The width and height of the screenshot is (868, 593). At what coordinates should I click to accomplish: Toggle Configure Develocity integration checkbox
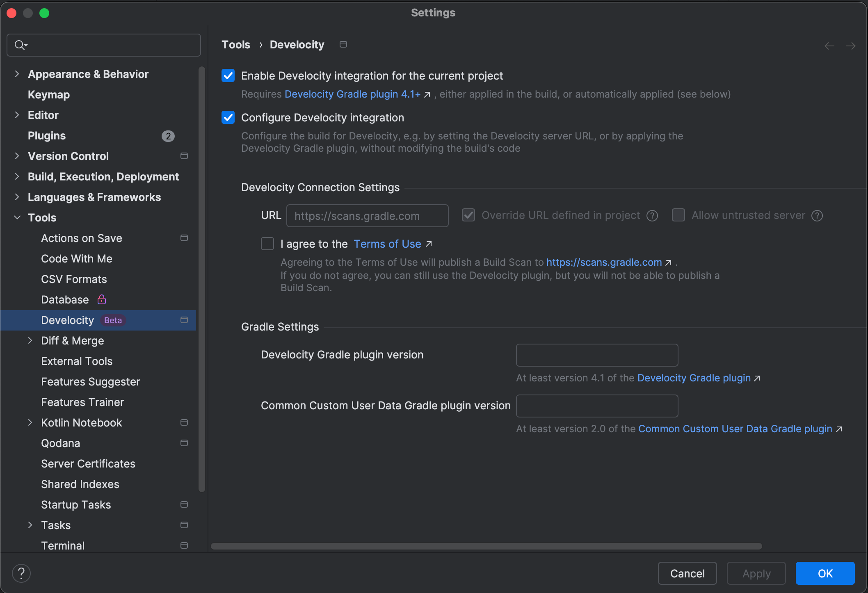click(228, 118)
